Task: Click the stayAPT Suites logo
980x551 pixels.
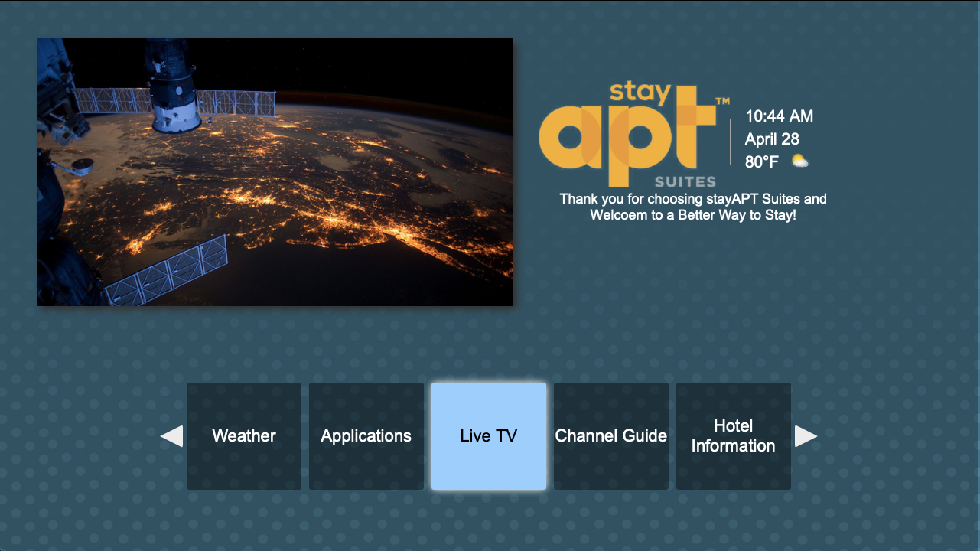Action: pyautogui.click(x=634, y=135)
